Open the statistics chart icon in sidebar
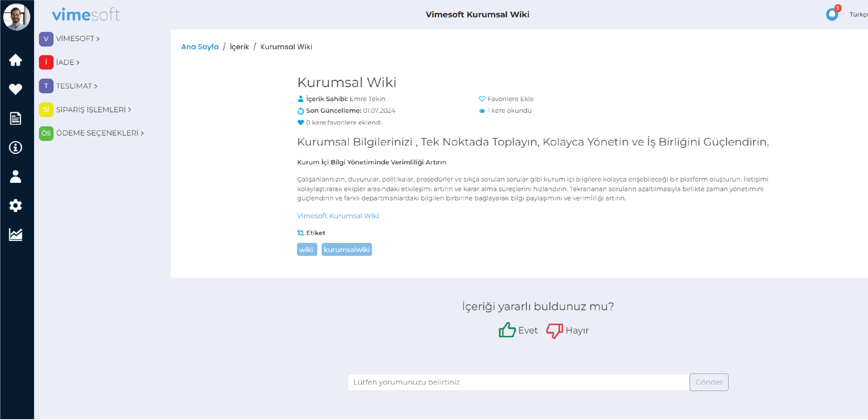 coord(15,235)
